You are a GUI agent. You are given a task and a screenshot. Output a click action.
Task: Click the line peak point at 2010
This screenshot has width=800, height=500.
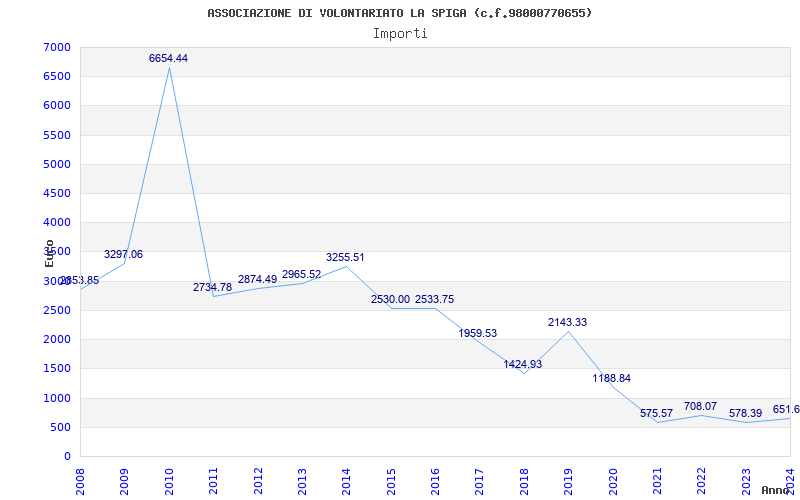point(169,68)
